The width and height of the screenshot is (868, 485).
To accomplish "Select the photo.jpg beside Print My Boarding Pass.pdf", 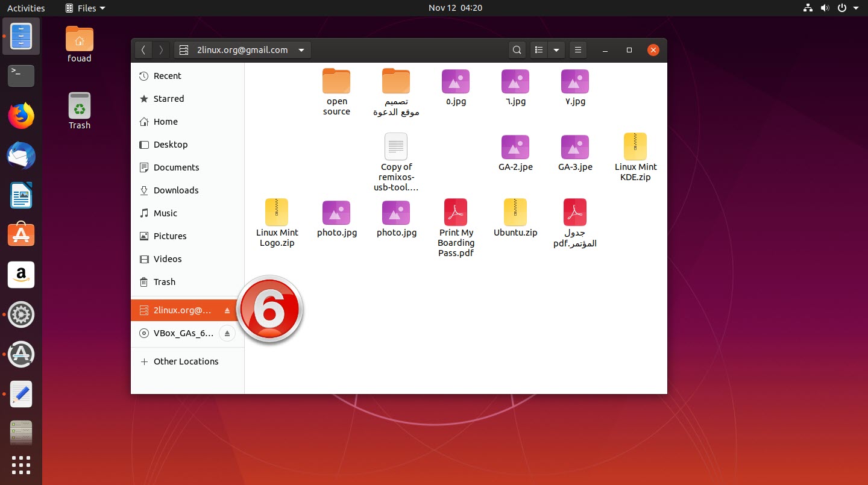I will point(396,219).
